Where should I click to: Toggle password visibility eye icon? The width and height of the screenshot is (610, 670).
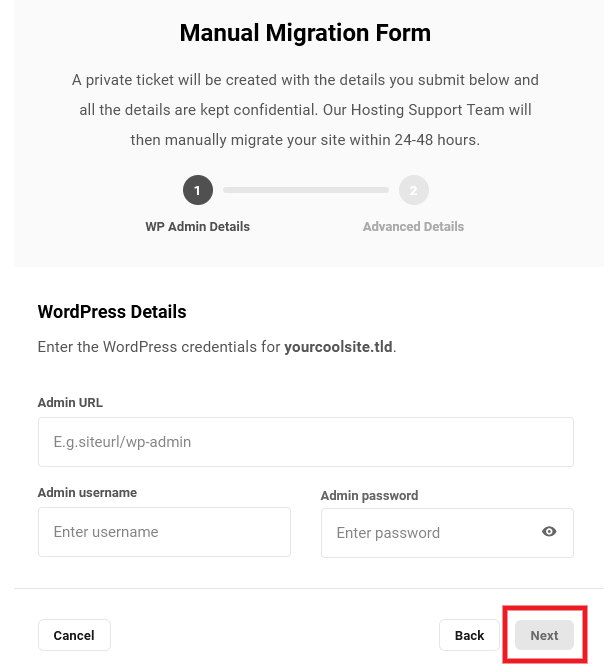549,532
